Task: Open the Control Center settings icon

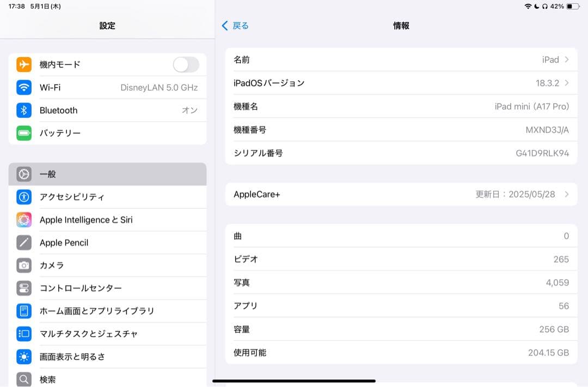Action: tap(23, 288)
